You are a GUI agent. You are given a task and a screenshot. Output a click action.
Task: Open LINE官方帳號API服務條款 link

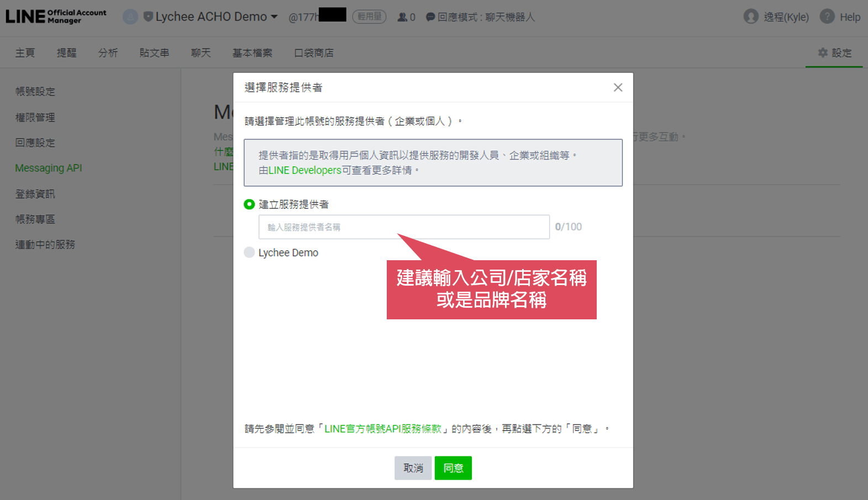383,429
